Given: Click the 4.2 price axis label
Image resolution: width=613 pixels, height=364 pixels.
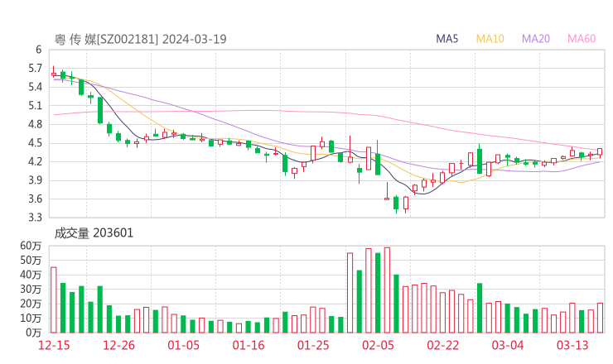Looking at the screenshot, I should 35,161.
